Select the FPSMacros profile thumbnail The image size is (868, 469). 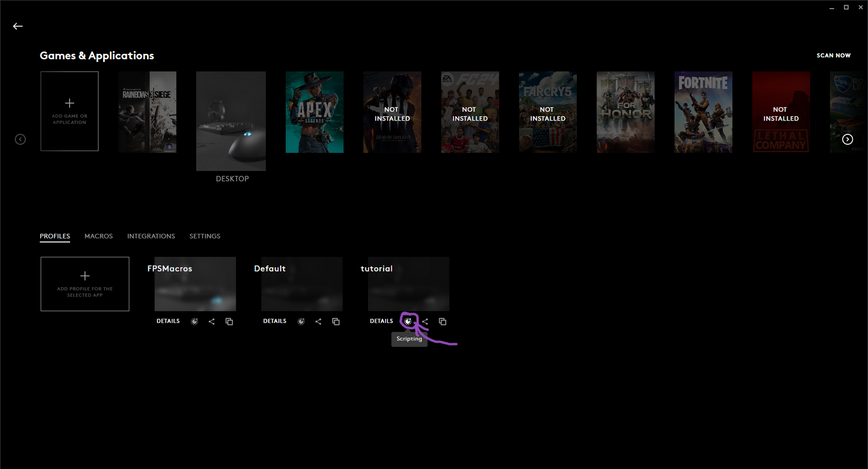(195, 284)
